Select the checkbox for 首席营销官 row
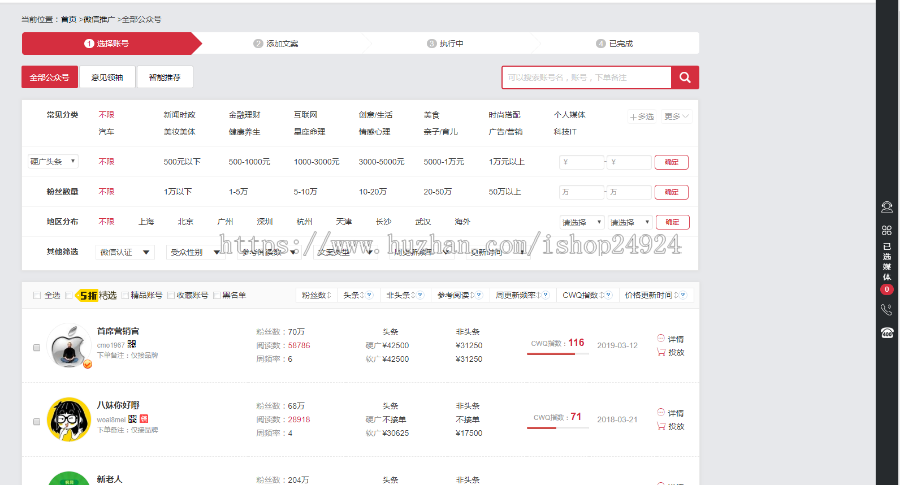The width and height of the screenshot is (900, 485). click(x=37, y=348)
